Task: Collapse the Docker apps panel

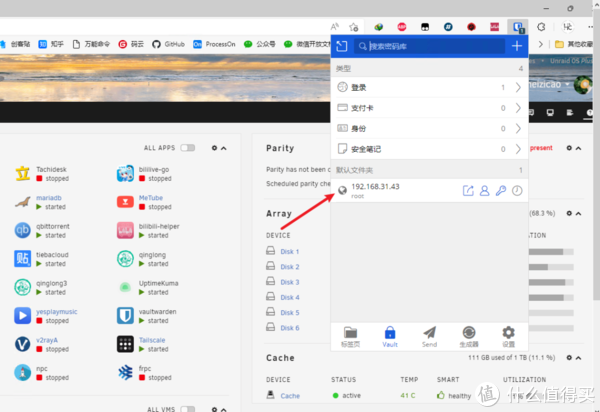Action: tap(224, 148)
